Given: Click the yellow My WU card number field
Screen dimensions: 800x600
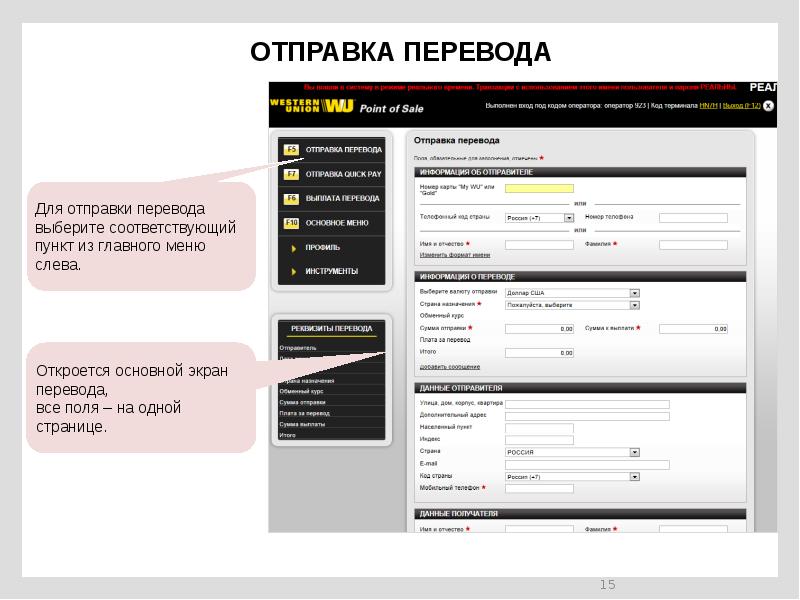Looking at the screenshot, I should click(539, 188).
